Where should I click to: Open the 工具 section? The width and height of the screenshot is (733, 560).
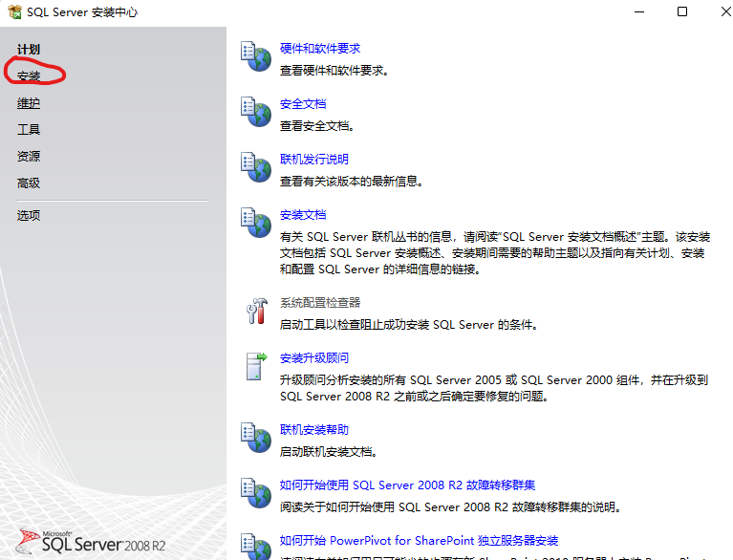coord(29,129)
